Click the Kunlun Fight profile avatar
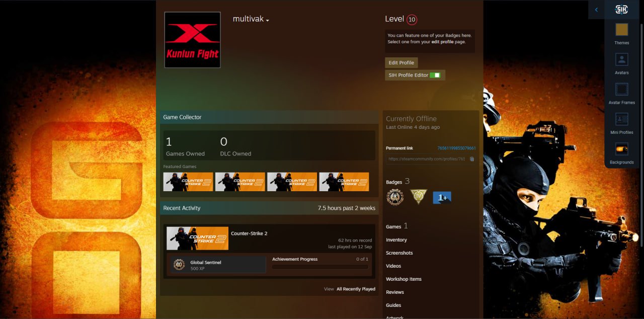 click(192, 40)
